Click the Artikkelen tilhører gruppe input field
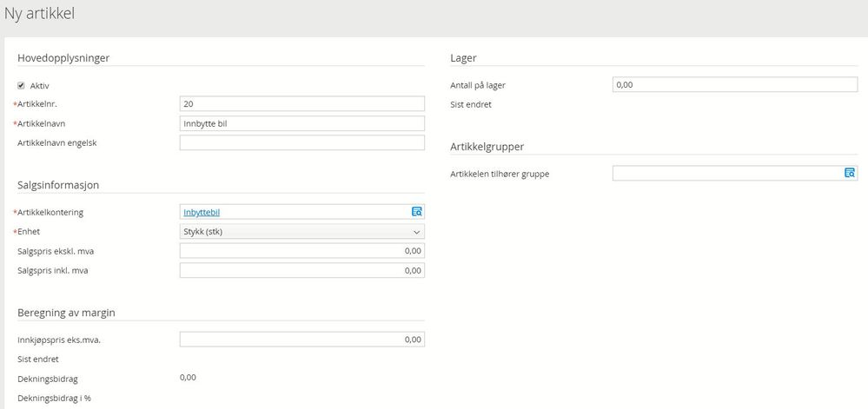868x409 pixels. [727, 174]
